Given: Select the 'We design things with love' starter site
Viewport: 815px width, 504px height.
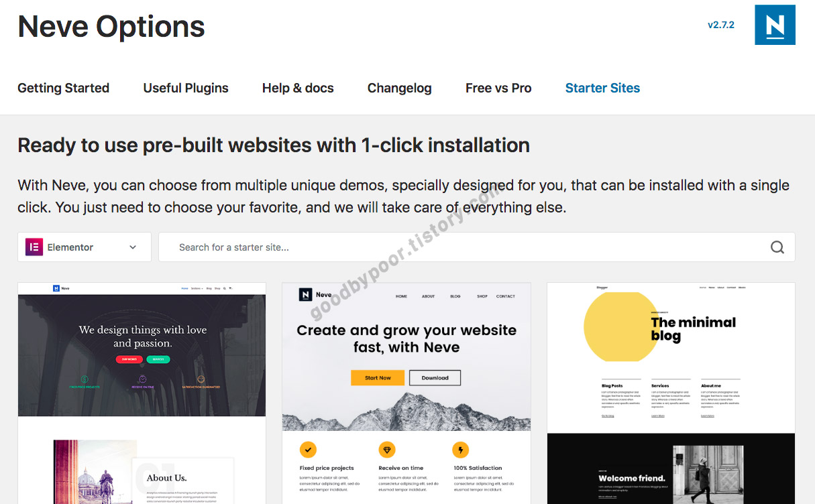Looking at the screenshot, I should click(142, 393).
